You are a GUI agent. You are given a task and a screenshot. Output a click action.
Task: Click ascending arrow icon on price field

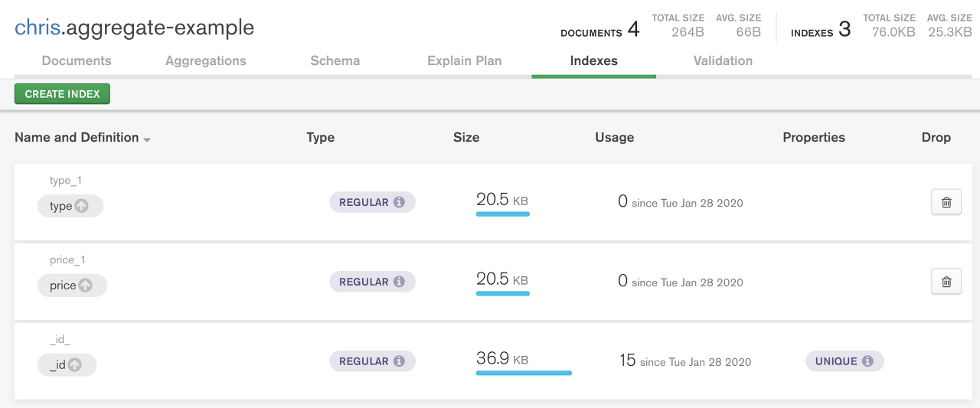86,286
